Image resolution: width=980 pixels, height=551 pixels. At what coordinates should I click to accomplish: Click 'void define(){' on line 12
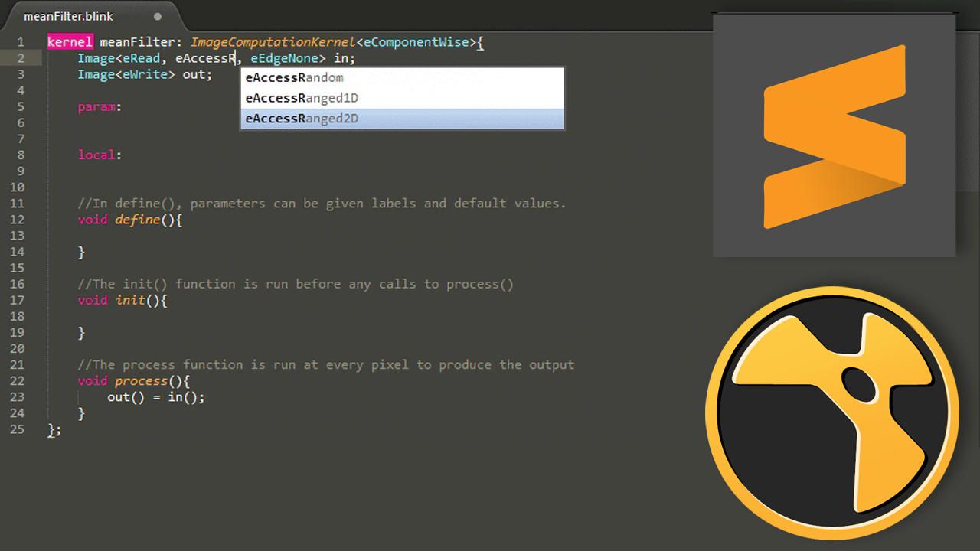point(130,220)
